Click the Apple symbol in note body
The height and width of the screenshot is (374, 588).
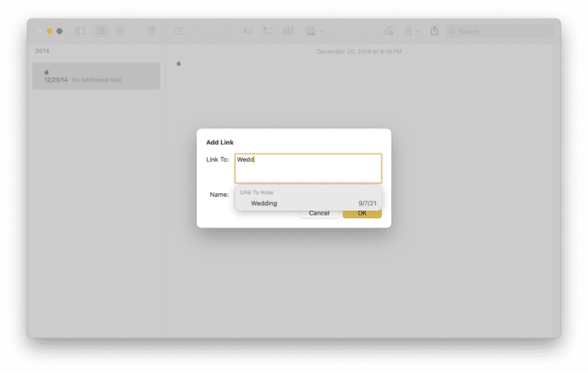point(179,63)
